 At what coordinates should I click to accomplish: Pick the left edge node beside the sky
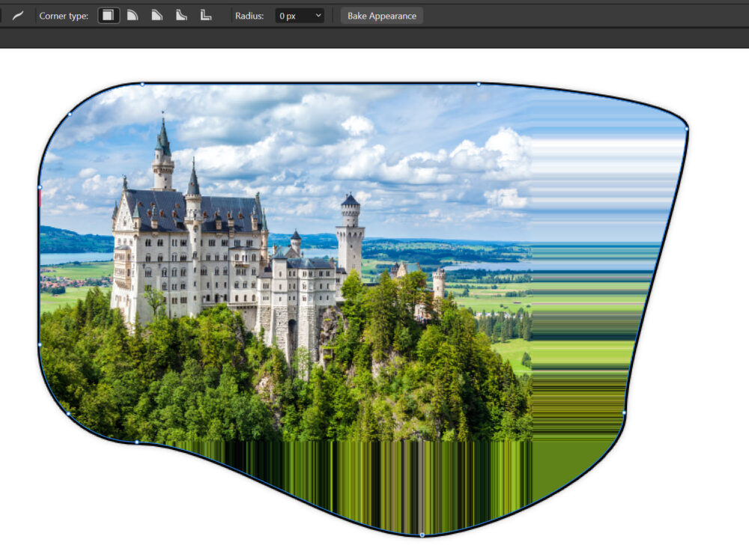click(40, 187)
